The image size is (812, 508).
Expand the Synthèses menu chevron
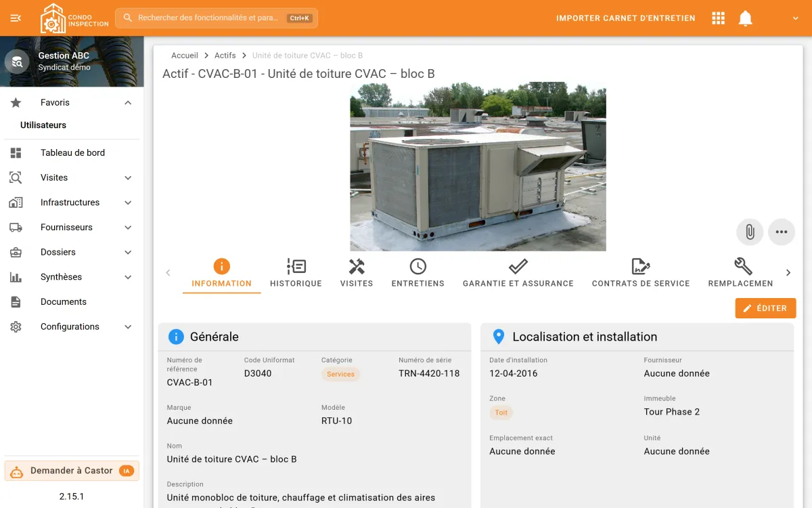click(128, 277)
